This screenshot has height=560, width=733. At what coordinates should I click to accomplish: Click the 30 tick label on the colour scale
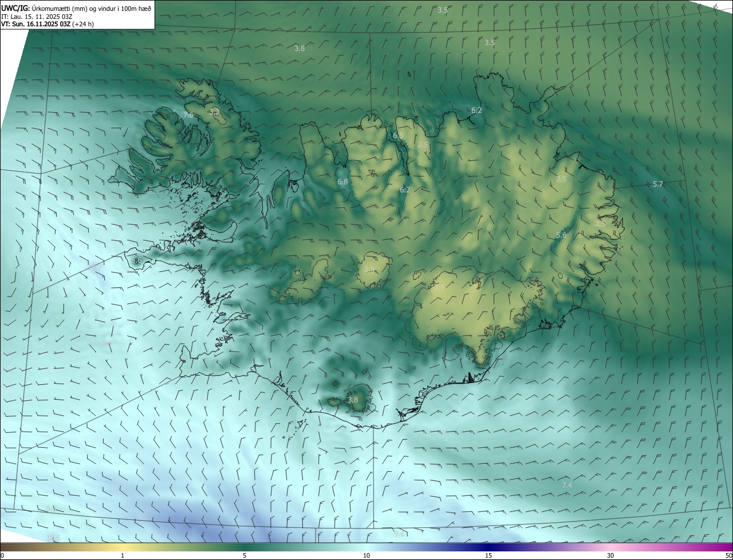(x=610, y=555)
